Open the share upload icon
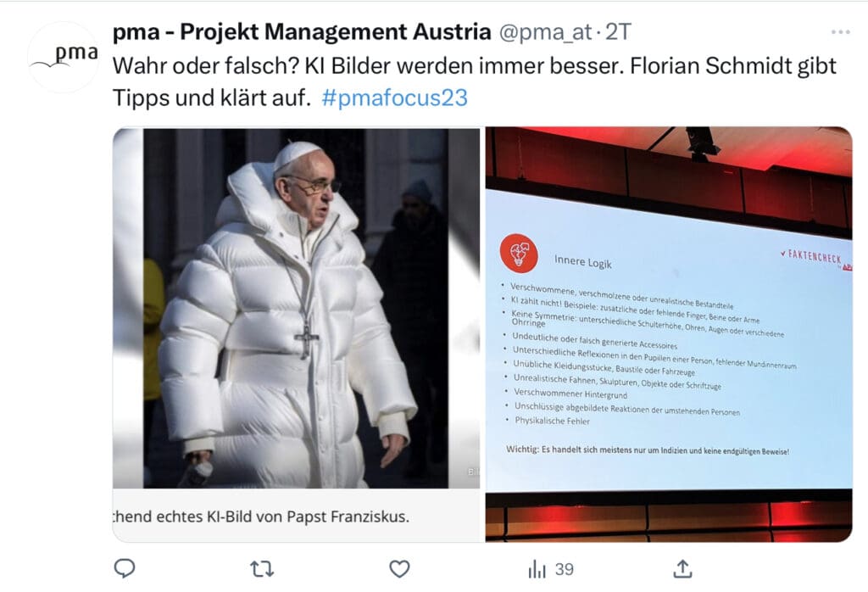The height and width of the screenshot is (592, 868). pos(682,569)
